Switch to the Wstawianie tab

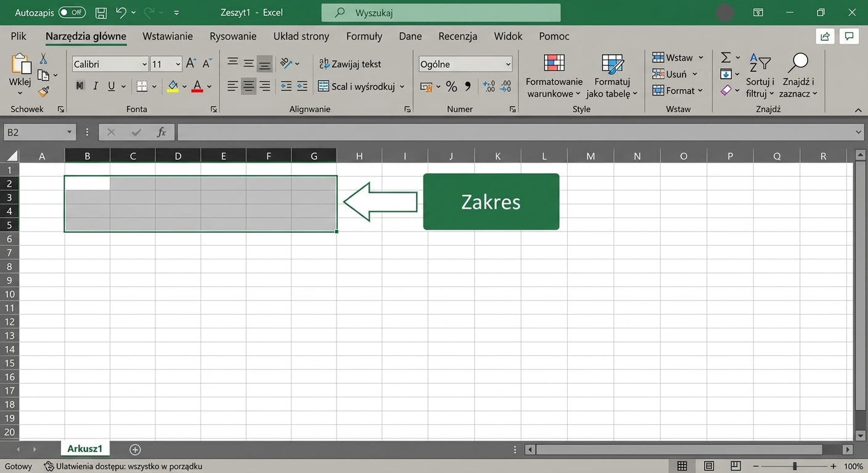(168, 36)
